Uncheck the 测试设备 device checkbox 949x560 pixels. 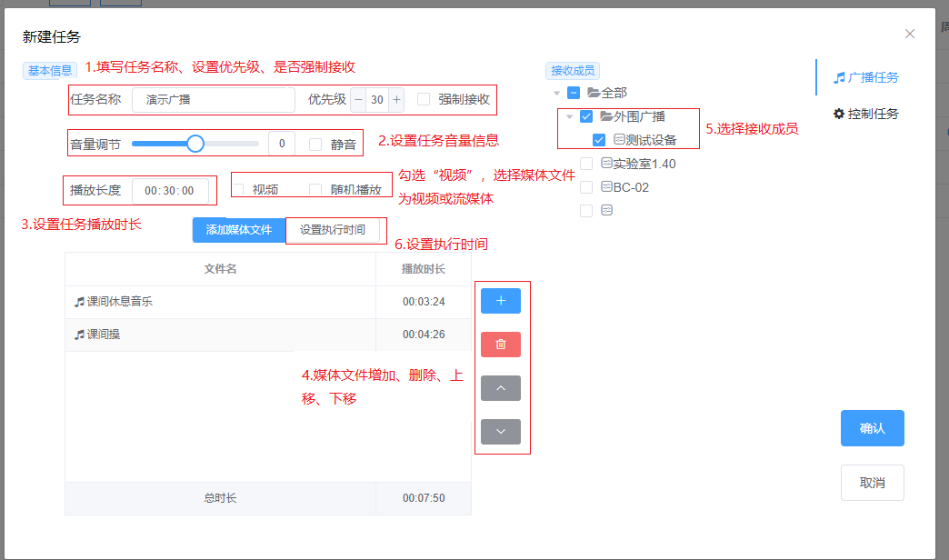599,140
